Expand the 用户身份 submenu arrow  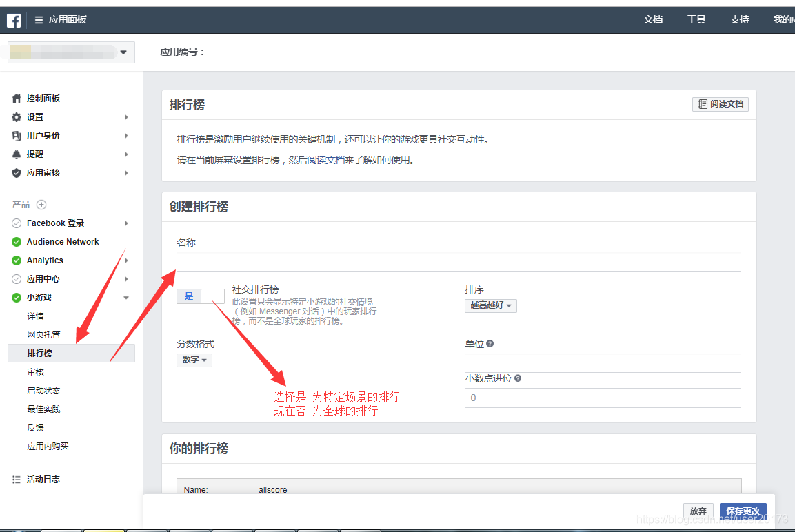[x=126, y=136]
